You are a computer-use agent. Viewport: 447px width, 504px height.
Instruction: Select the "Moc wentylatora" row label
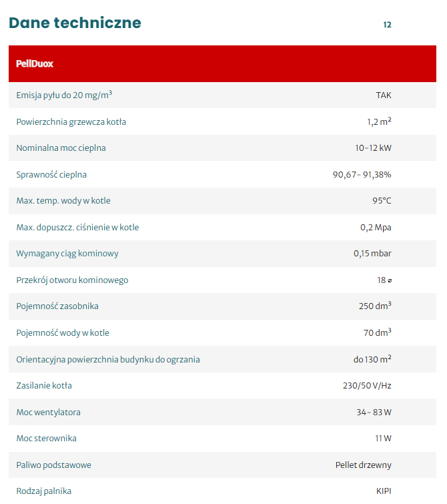(48, 413)
